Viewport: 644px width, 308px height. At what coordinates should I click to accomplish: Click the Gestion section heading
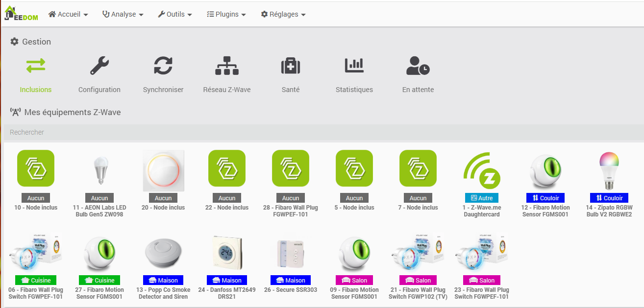[31, 42]
